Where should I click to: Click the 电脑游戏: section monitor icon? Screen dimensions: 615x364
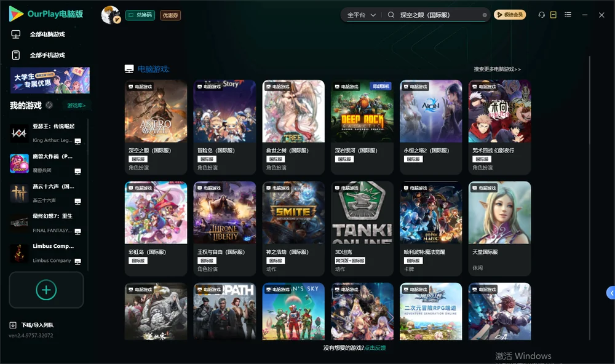129,69
